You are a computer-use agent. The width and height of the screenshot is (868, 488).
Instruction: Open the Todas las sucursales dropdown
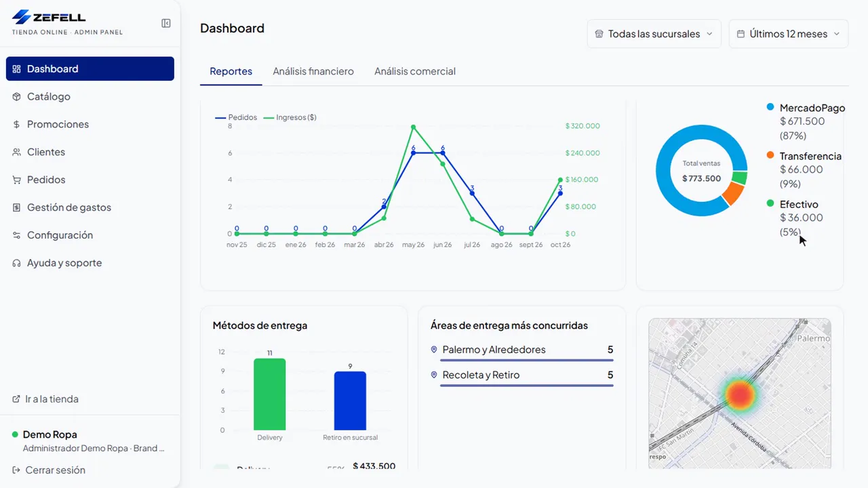[x=654, y=34]
